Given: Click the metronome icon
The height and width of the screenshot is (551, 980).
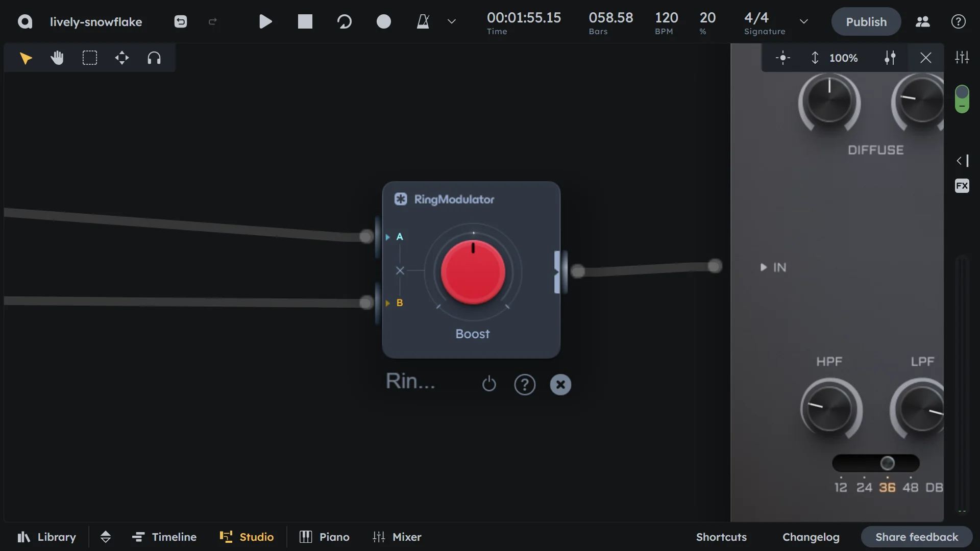Looking at the screenshot, I should coord(423,21).
